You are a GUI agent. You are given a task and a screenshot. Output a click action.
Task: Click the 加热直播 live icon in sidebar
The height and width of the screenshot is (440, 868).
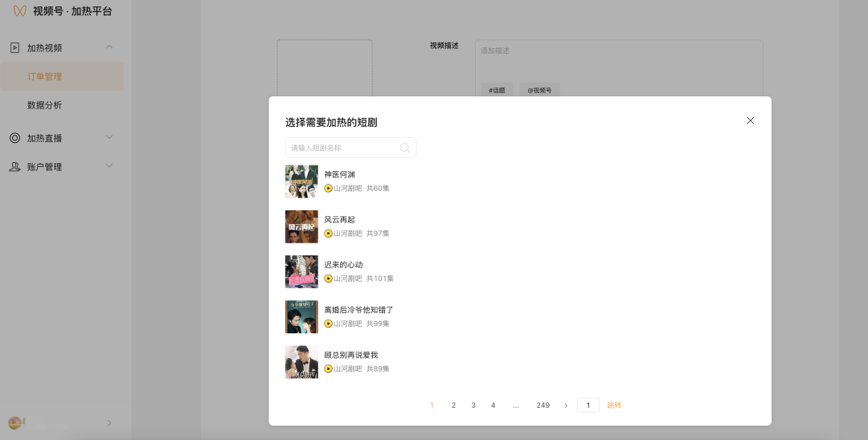point(14,138)
